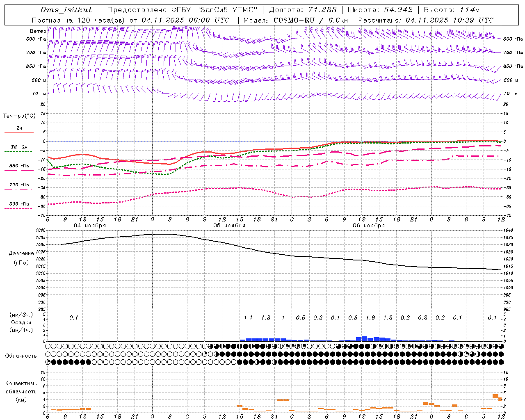The width and height of the screenshot is (525, 420).
Task: Click the 500 м wind level label on the left
Action: coord(39,80)
